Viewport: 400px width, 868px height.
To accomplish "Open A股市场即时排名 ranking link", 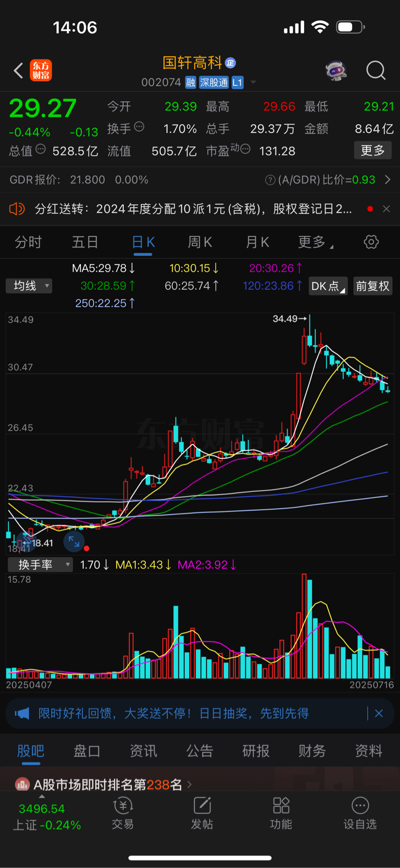I will click(108, 785).
